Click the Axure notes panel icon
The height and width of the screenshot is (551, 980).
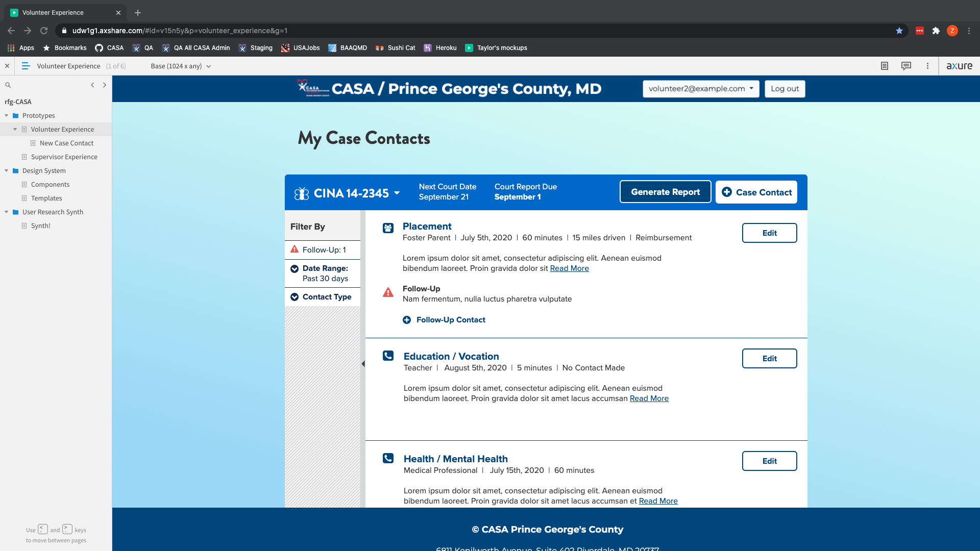point(885,66)
